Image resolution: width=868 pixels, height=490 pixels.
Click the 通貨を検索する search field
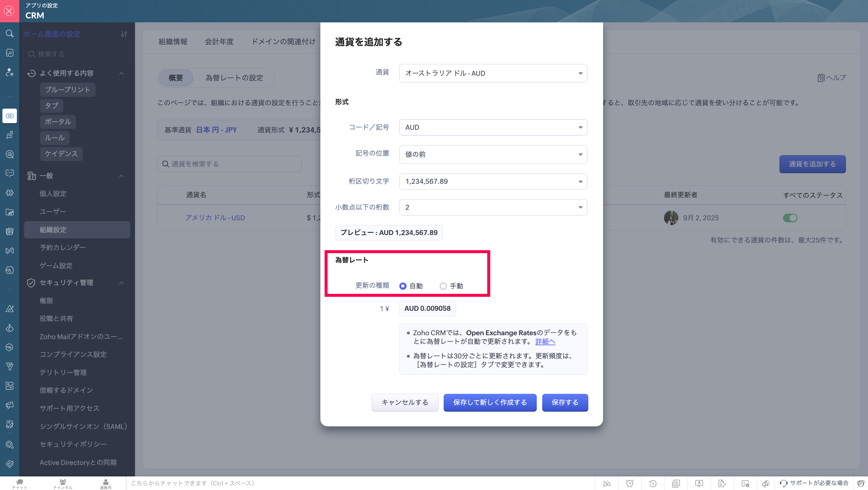tap(229, 164)
